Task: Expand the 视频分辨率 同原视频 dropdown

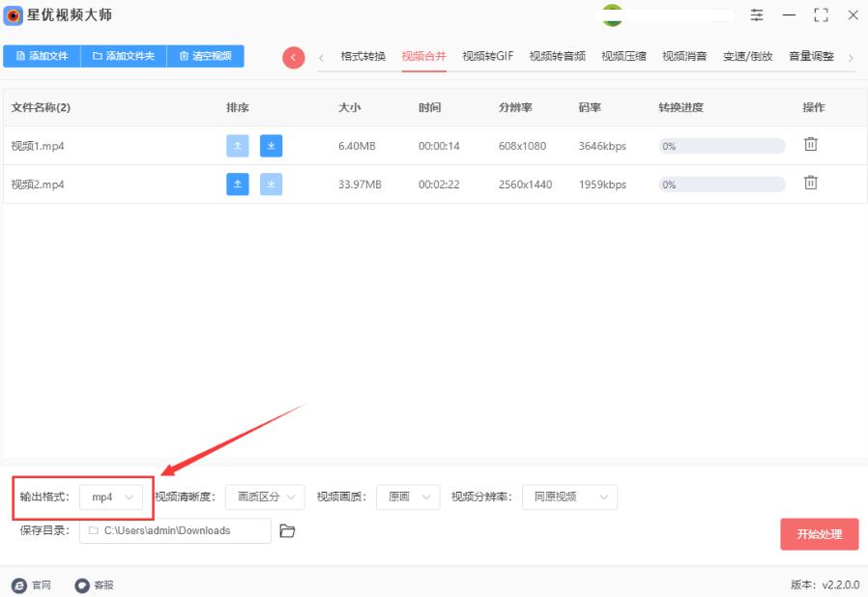Action: 568,497
